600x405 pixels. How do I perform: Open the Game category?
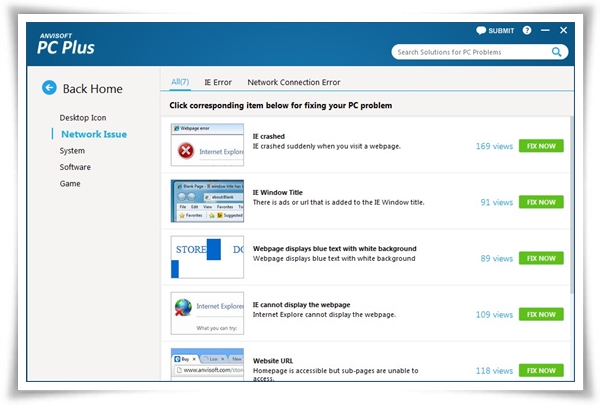[x=70, y=184]
